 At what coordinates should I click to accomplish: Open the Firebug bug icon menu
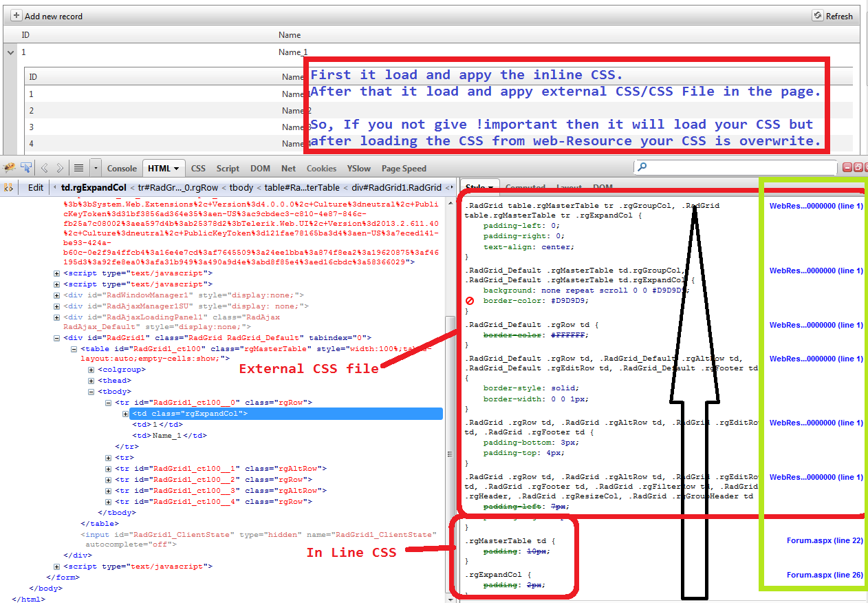[9, 167]
